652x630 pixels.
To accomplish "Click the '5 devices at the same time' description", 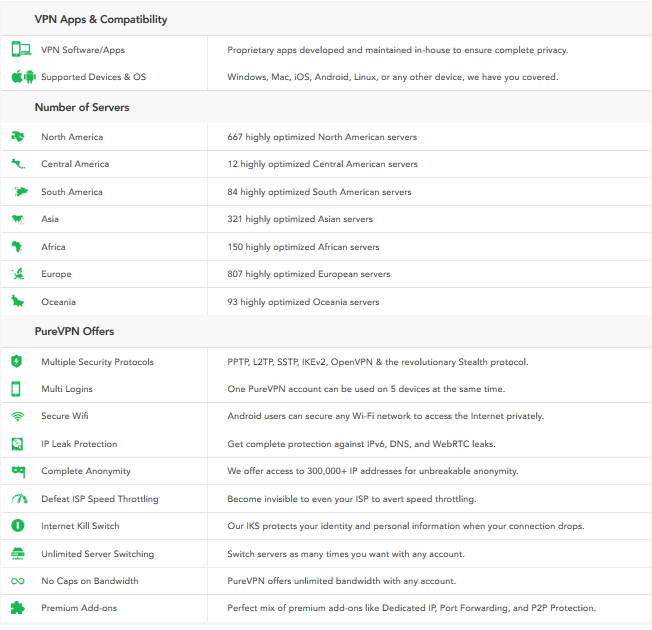I will click(x=366, y=389).
